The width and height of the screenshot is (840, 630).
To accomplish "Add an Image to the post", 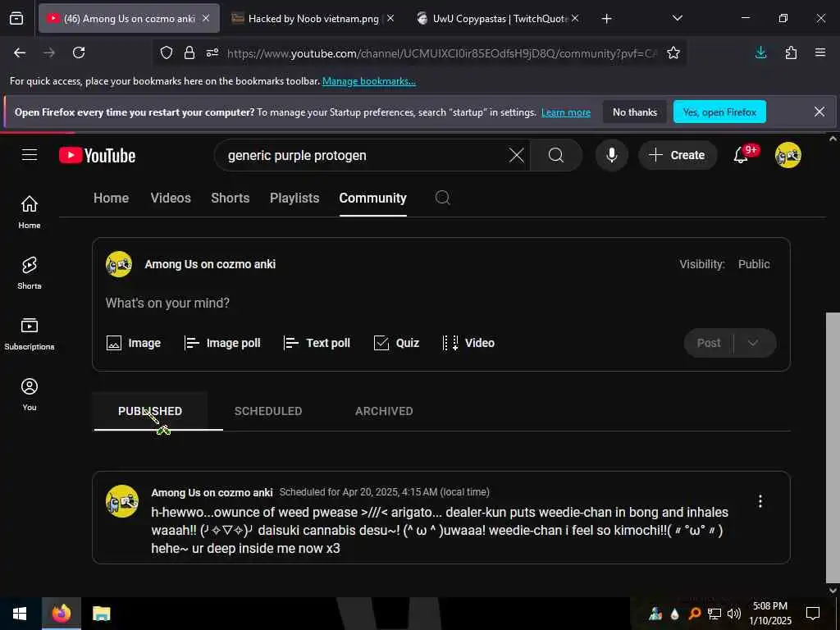I will [134, 343].
